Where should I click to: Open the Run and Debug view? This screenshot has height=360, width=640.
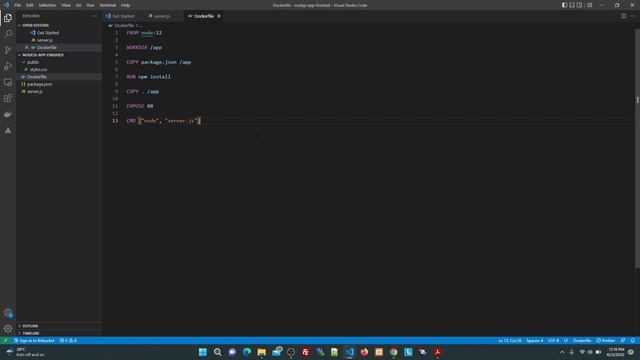point(8,66)
